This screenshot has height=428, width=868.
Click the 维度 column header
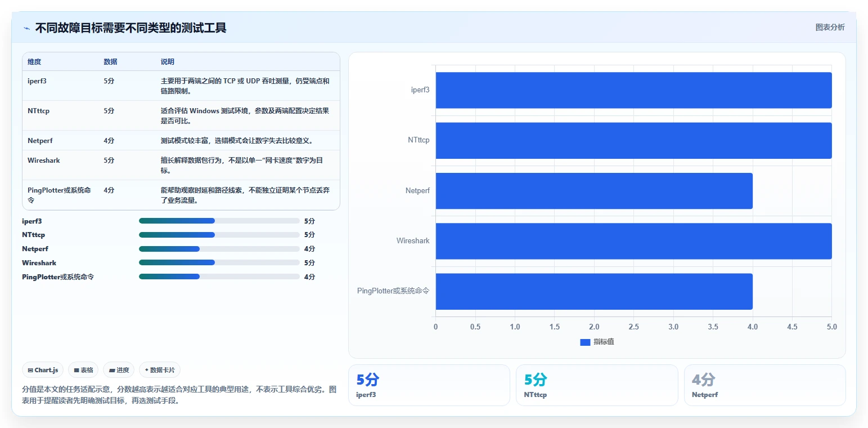click(x=34, y=62)
